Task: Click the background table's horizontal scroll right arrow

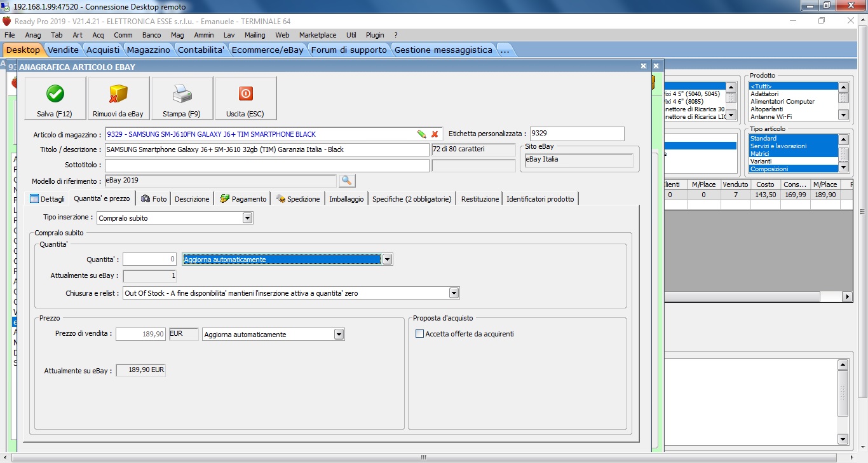Action: (847, 297)
